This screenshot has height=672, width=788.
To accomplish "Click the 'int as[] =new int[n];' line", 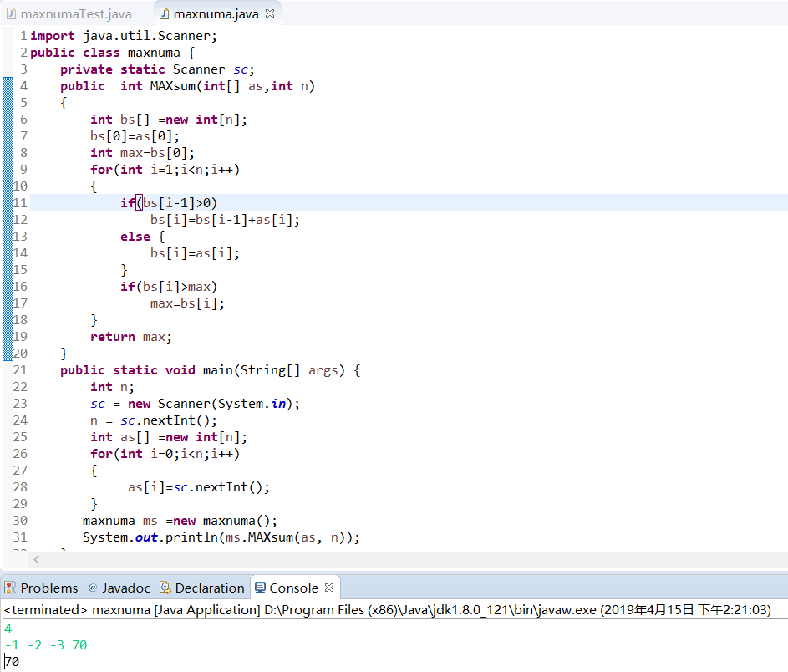I will point(168,437).
